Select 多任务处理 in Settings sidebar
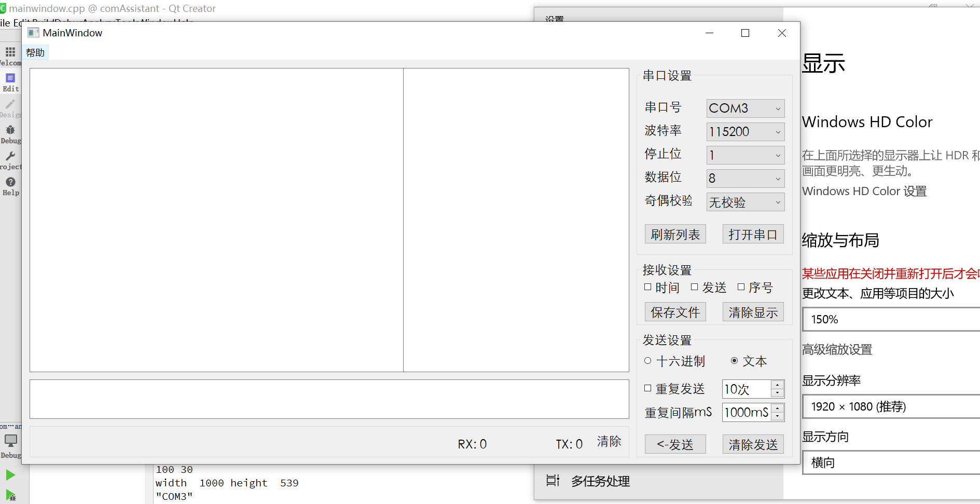Image resolution: width=980 pixels, height=504 pixels. 601,481
